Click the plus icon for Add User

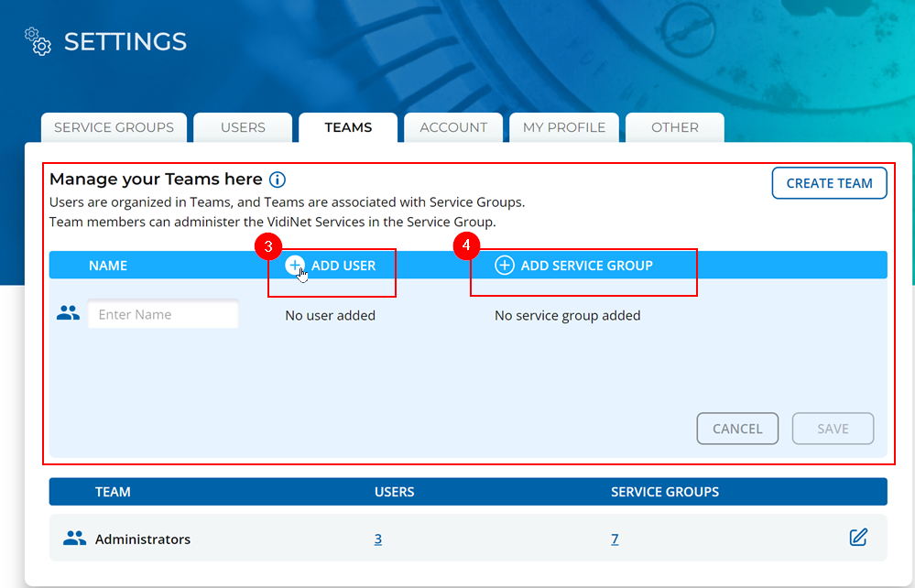[x=294, y=266]
